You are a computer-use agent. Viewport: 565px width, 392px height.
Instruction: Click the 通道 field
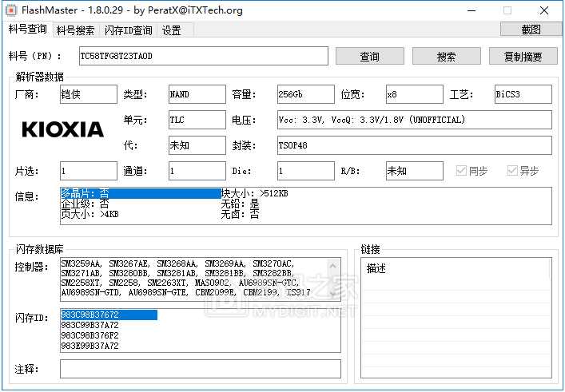pos(197,171)
